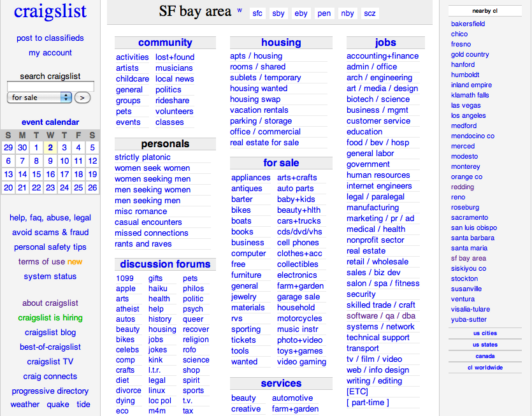
Task: Open 'free' stuff listings
Action: pos(238,264)
